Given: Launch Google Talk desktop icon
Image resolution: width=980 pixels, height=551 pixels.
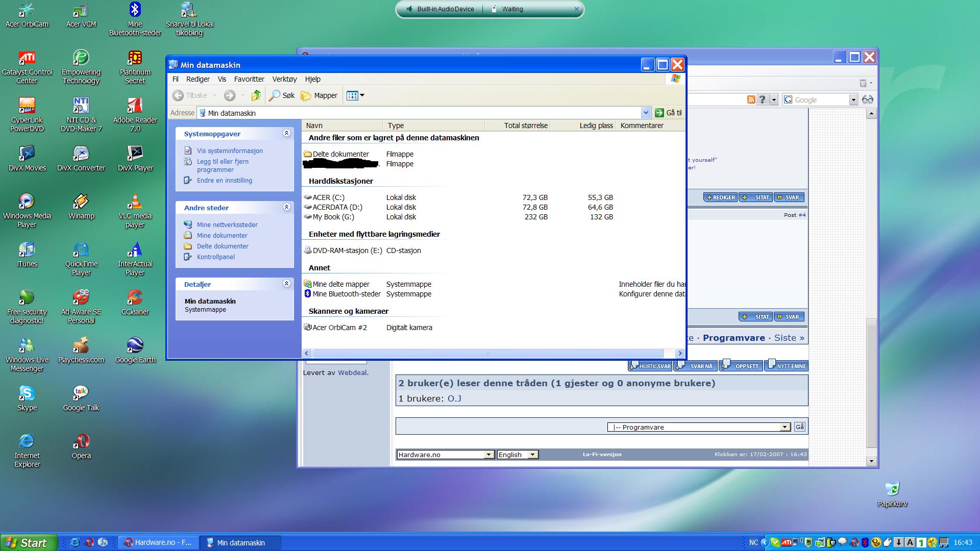Looking at the screenshot, I should pos(81,398).
